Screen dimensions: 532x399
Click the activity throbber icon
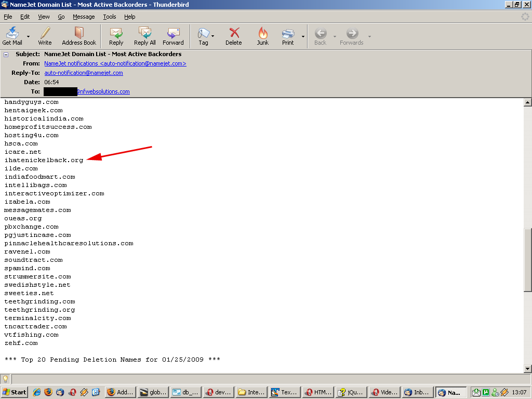[x=525, y=16]
